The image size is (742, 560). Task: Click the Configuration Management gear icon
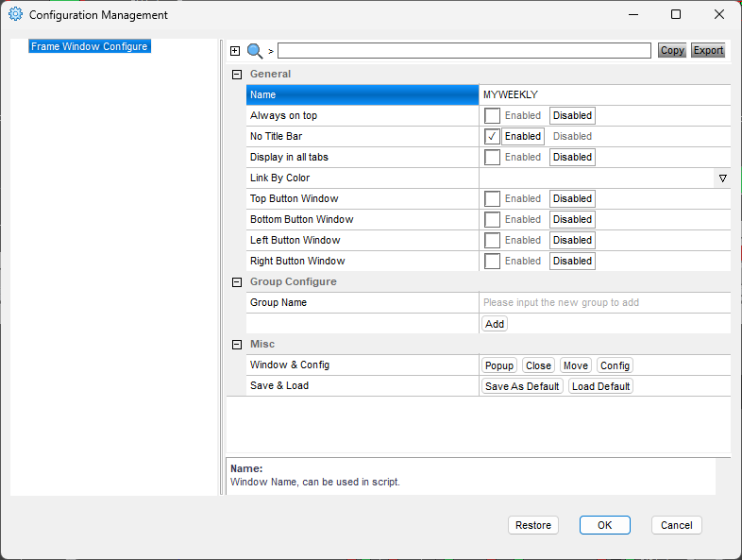point(15,14)
